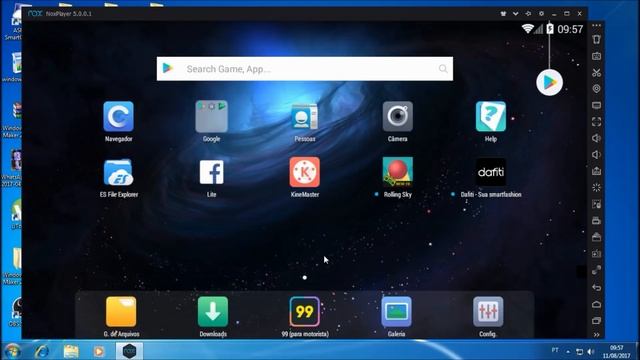The height and width of the screenshot is (360, 640).
Task: Open the Dafiti shopping app
Action: click(x=491, y=172)
